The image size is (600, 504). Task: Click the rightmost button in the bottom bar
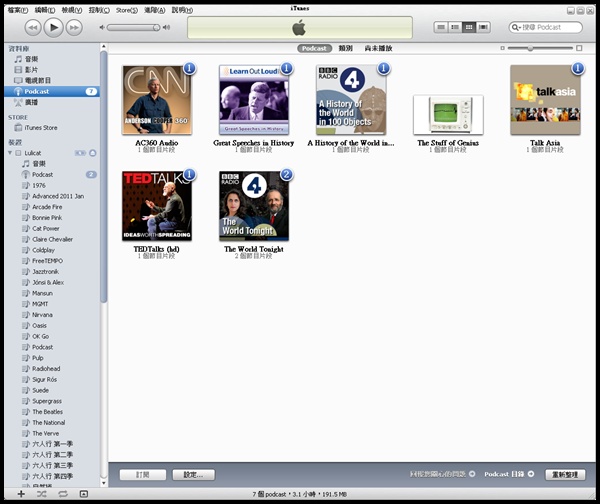click(x=565, y=475)
